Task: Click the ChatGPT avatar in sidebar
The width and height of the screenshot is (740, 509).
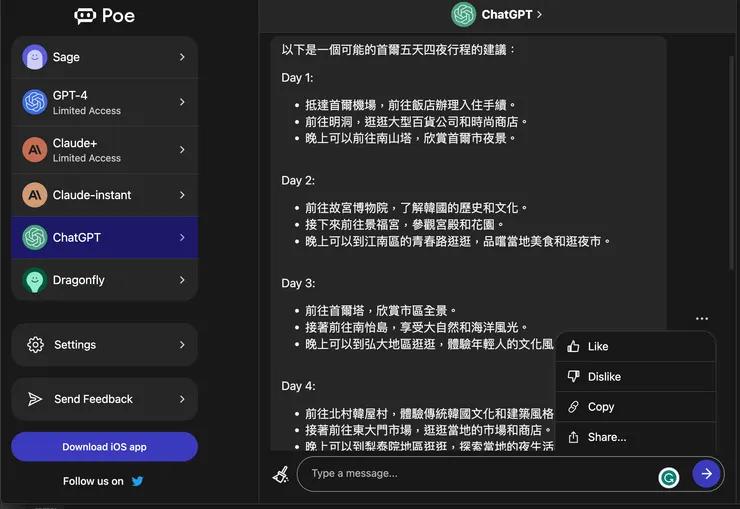Action: [x=34, y=237]
